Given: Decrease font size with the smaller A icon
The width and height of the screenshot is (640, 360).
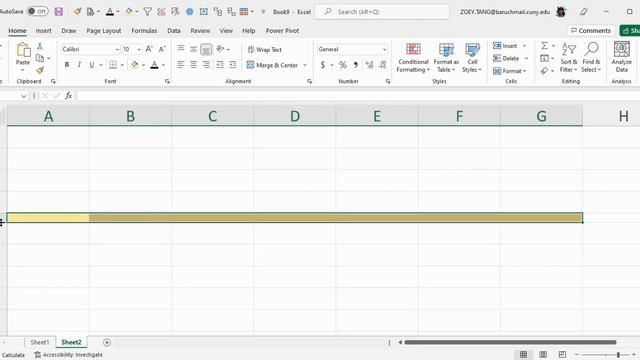Looking at the screenshot, I should [162, 49].
